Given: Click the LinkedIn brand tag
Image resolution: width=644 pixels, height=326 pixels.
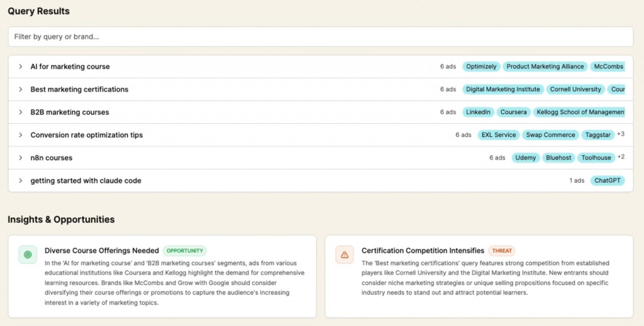Looking at the screenshot, I should [478, 112].
